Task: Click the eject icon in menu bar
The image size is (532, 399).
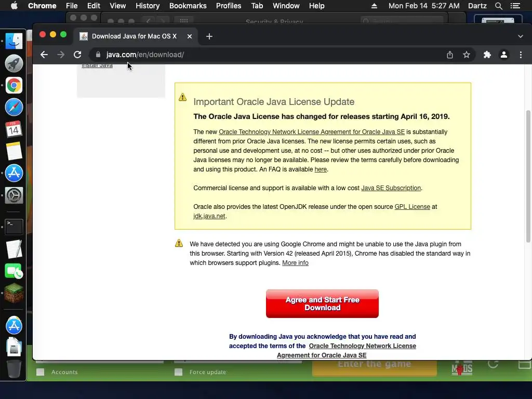Action: [374, 6]
